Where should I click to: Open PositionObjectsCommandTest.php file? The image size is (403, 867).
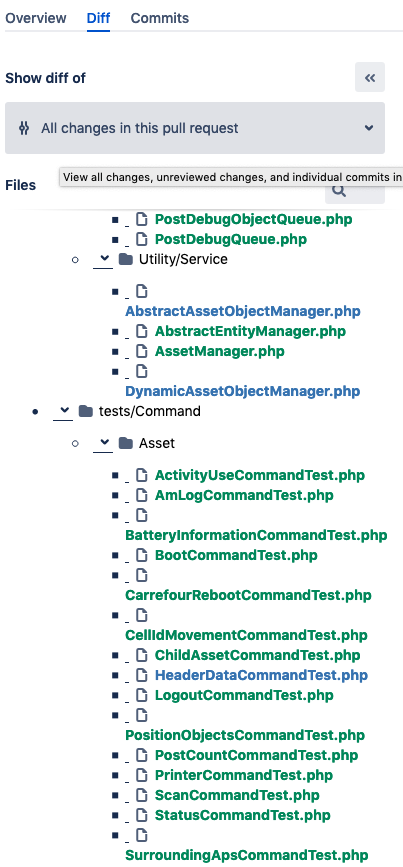245,735
